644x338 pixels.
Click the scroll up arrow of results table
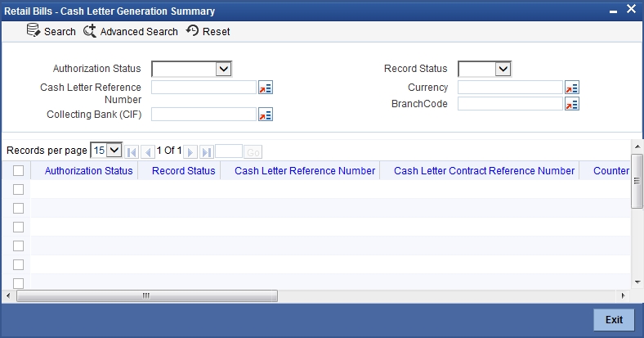click(x=637, y=146)
